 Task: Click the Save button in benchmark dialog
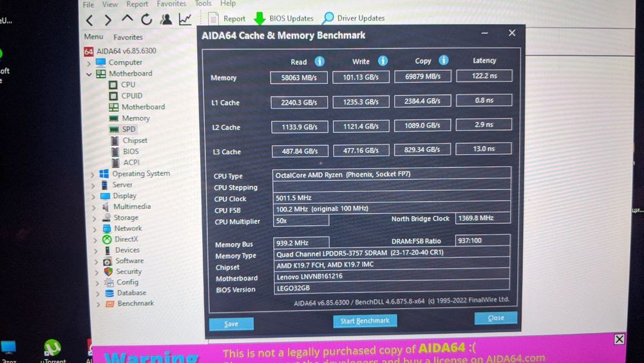[231, 324]
